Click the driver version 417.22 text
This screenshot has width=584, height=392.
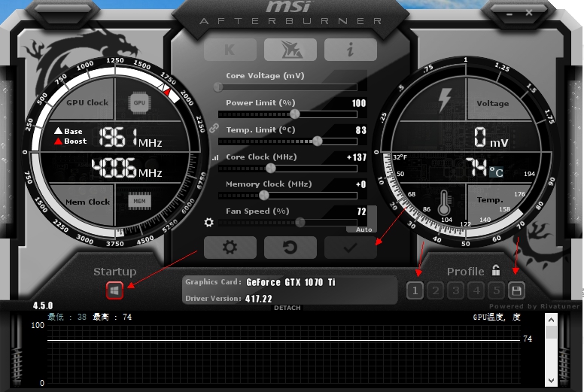click(258, 299)
